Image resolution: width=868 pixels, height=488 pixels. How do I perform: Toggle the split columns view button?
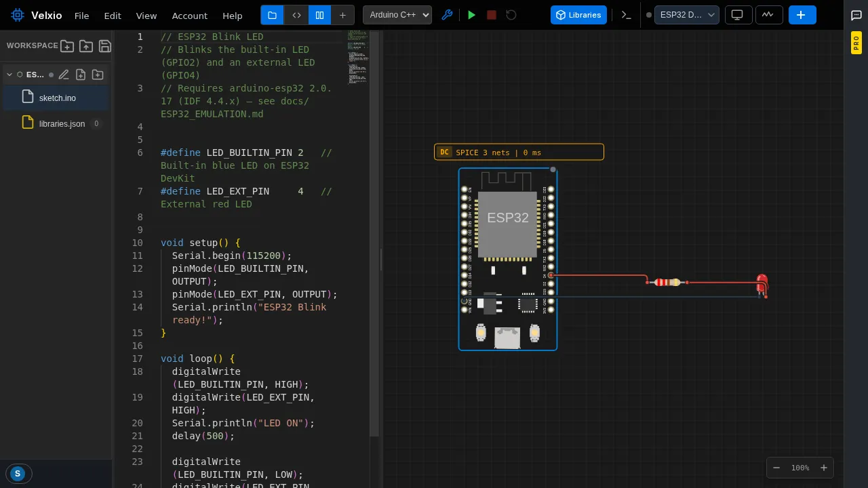tap(319, 15)
